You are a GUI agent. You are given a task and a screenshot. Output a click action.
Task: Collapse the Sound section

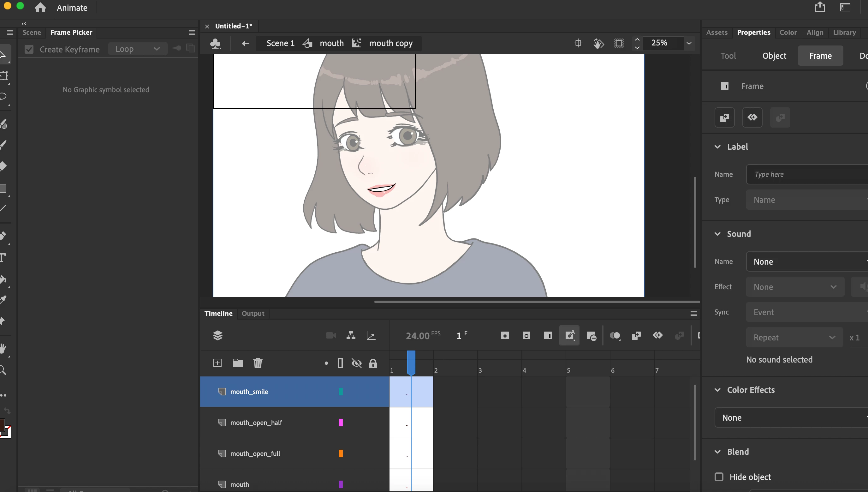[717, 234]
